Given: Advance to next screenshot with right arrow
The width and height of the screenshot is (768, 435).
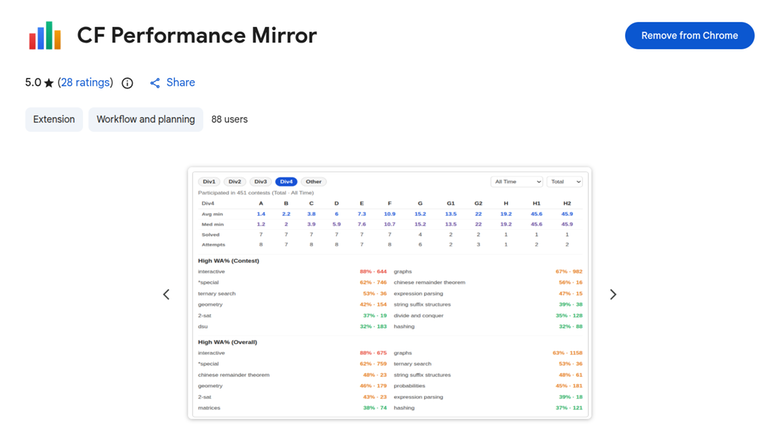Looking at the screenshot, I should [613, 294].
